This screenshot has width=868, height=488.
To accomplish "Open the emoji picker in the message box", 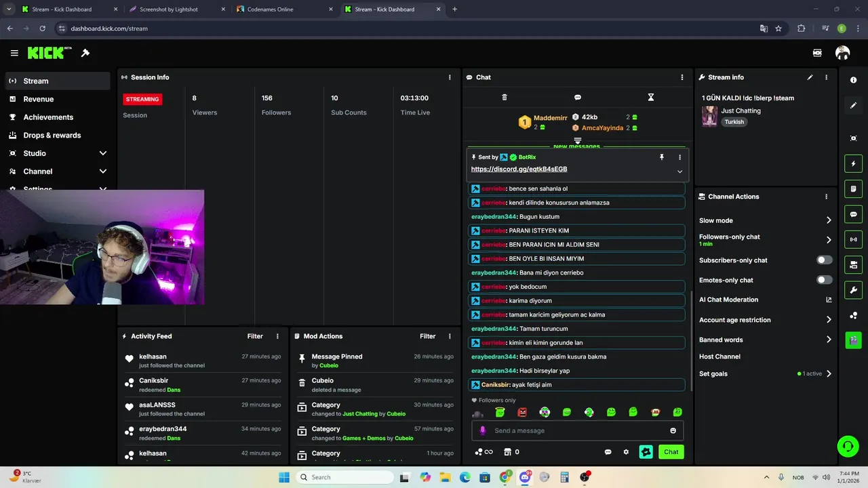I will pos(673,430).
